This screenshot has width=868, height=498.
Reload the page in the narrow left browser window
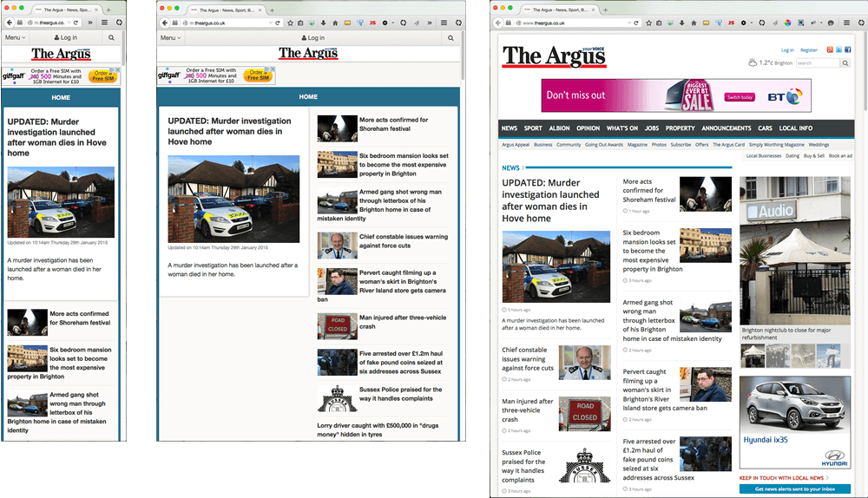tap(76, 23)
